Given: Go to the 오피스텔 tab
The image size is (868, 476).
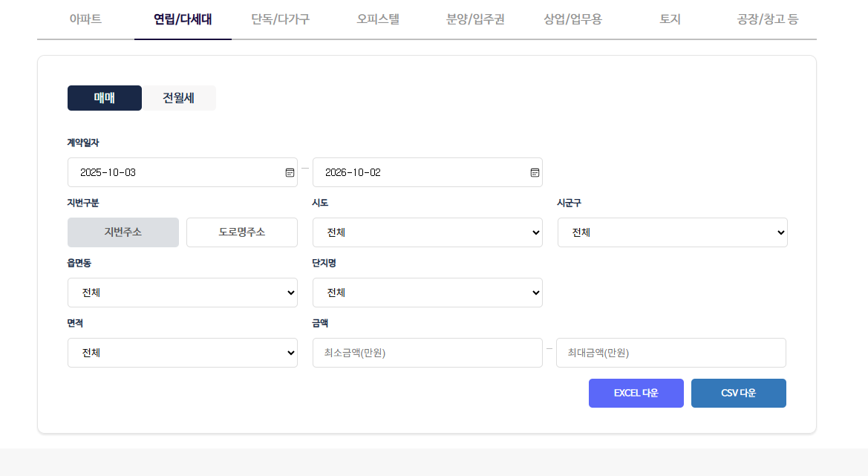Looking at the screenshot, I should [x=377, y=19].
